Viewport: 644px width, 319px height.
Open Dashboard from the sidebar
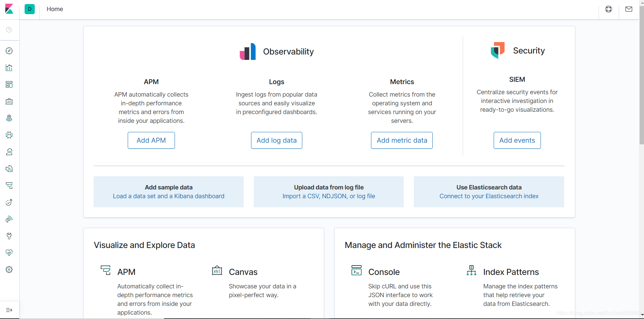9,84
